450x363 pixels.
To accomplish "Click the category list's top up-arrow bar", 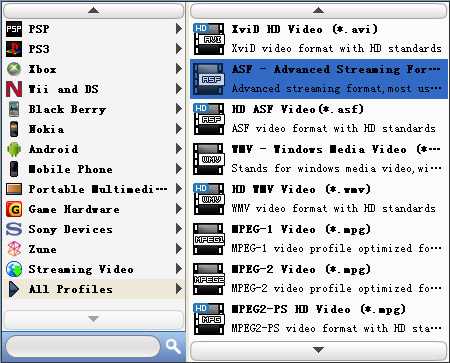I will 94,11.
